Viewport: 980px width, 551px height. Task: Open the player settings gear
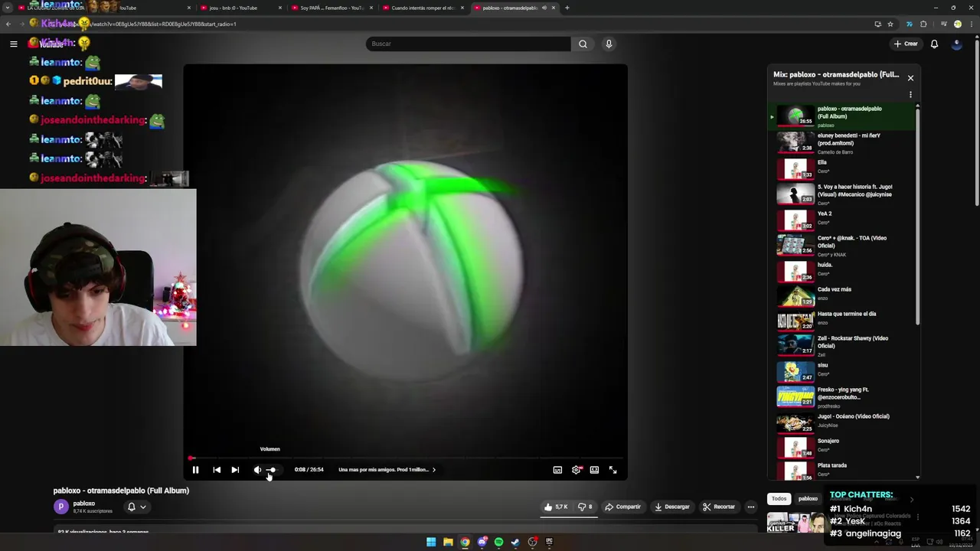point(576,470)
